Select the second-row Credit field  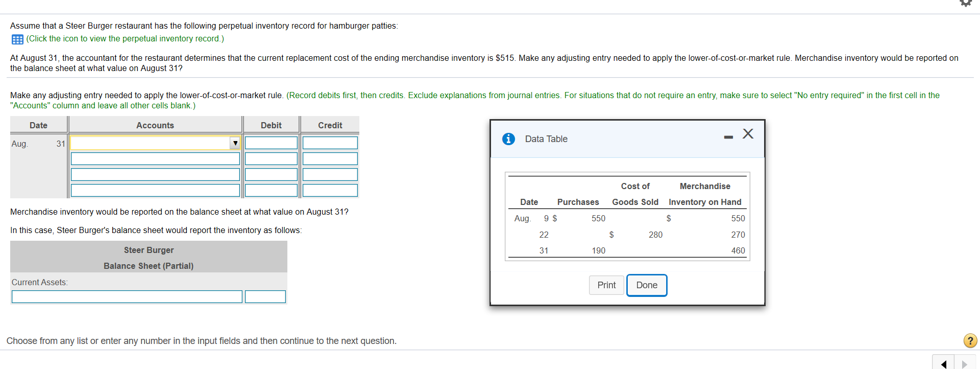(330, 159)
